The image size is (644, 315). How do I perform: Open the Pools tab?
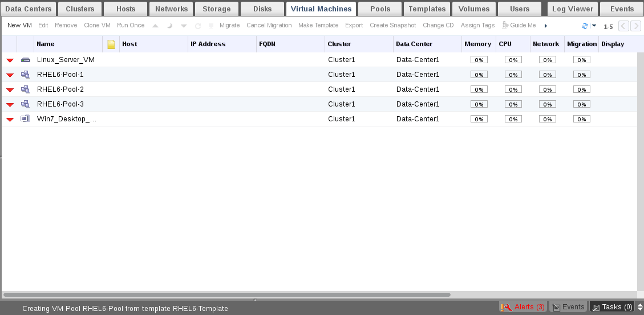(380, 9)
